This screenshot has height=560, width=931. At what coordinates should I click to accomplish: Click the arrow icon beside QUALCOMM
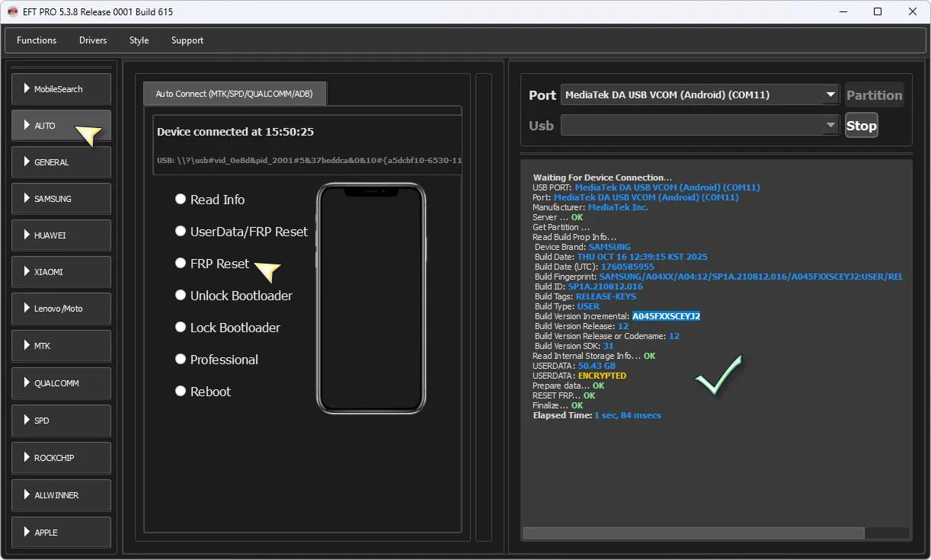(27, 382)
